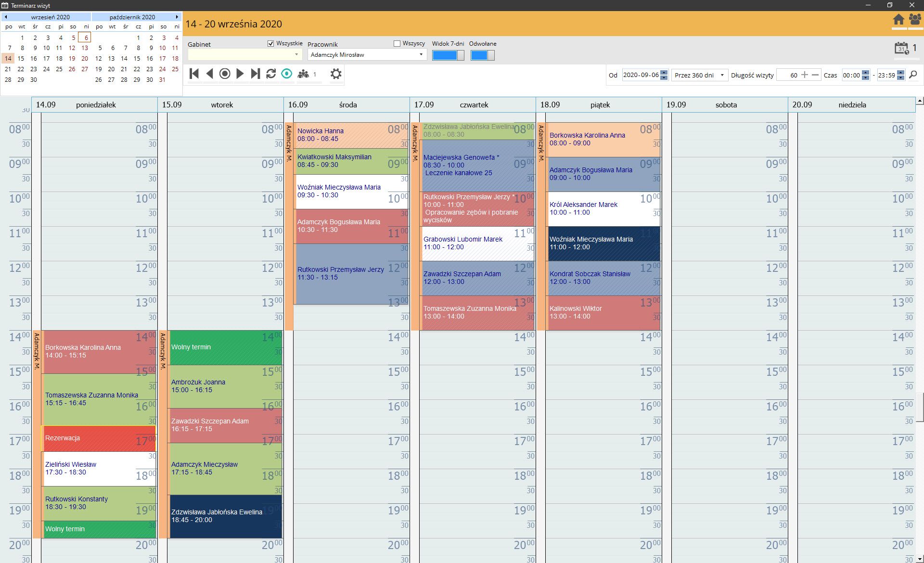924x563 pixels.
Task: Click październik 2020 month header
Action: (132, 17)
